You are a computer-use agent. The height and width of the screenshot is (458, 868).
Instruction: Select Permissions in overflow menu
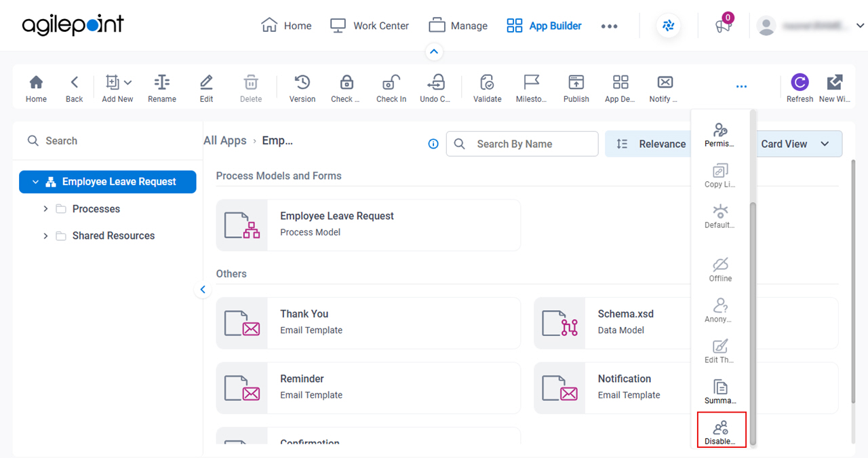coord(719,135)
